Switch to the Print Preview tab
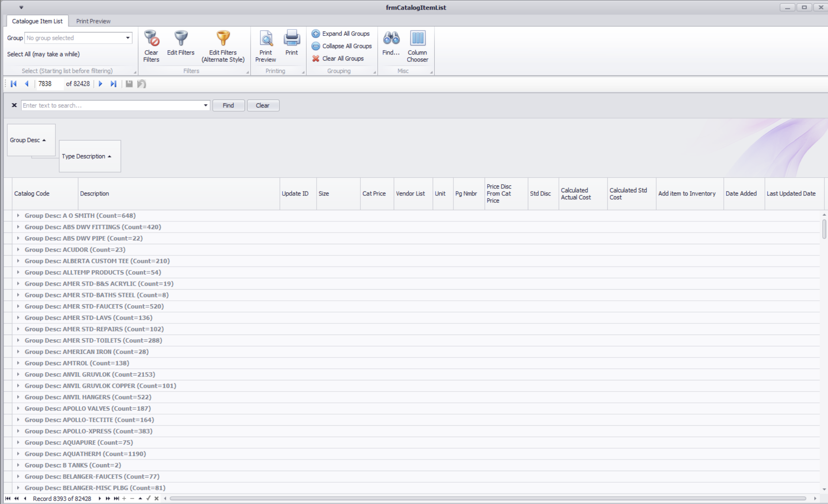Viewport: 828px width, 504px height. click(x=93, y=21)
